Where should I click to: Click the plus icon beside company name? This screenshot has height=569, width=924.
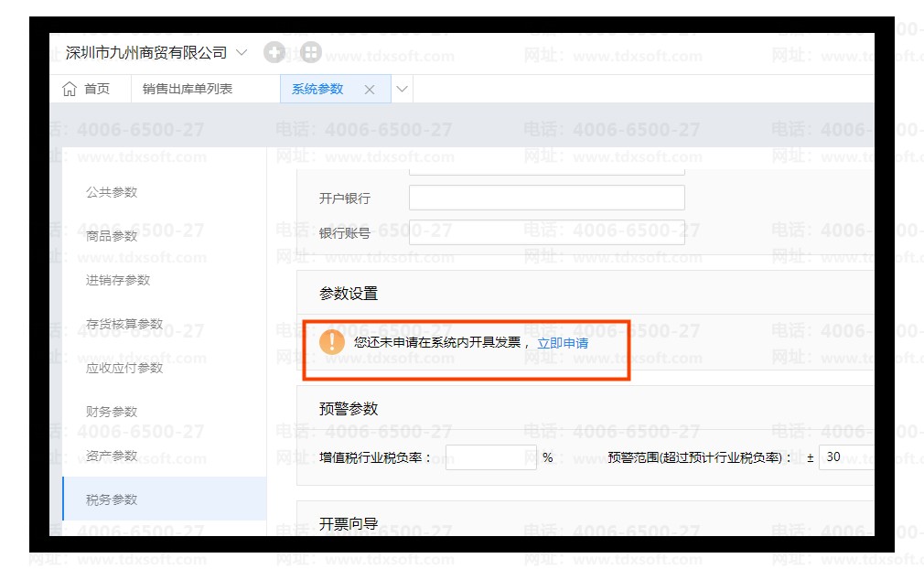pos(274,52)
